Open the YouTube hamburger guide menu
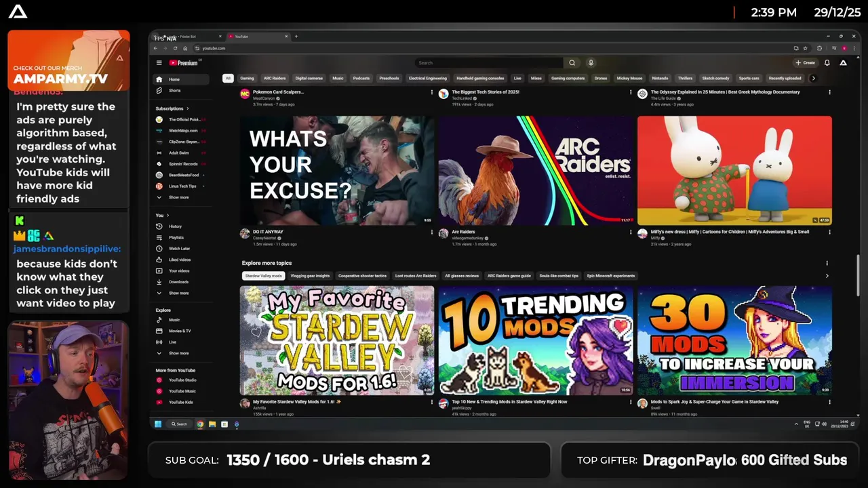 click(159, 63)
